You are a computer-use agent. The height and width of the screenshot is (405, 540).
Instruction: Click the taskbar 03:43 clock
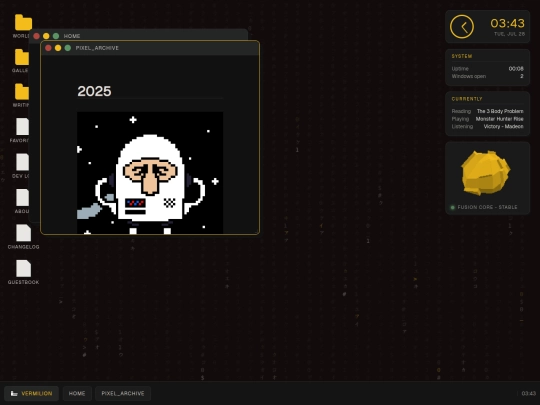pos(529,393)
